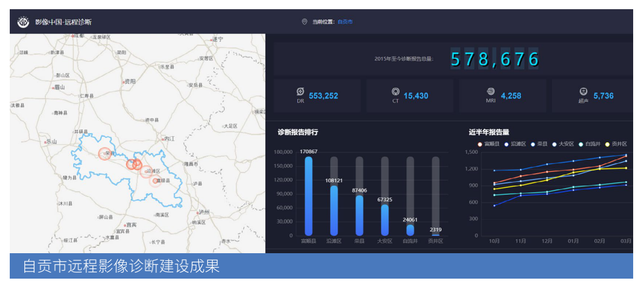Click the 578,676 total report counter
The width and height of the screenshot is (644, 290).
[x=495, y=58]
